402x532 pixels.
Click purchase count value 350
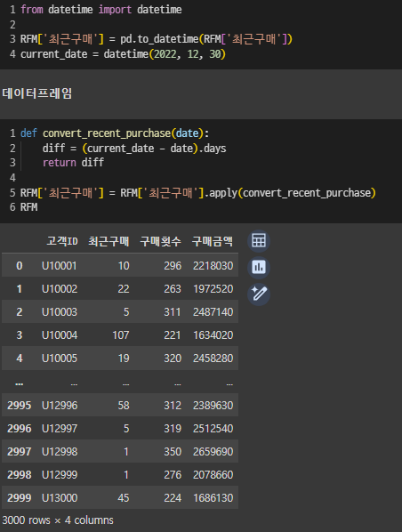173,452
